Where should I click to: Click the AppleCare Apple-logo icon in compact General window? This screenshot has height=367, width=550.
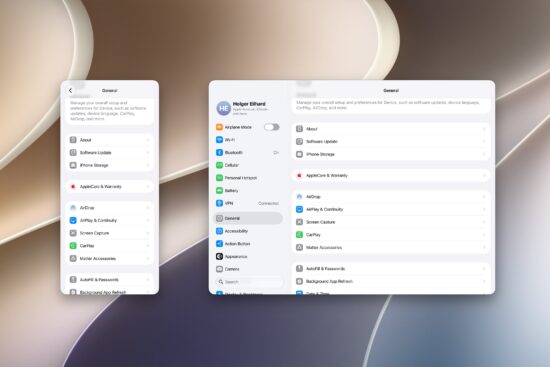(x=73, y=186)
